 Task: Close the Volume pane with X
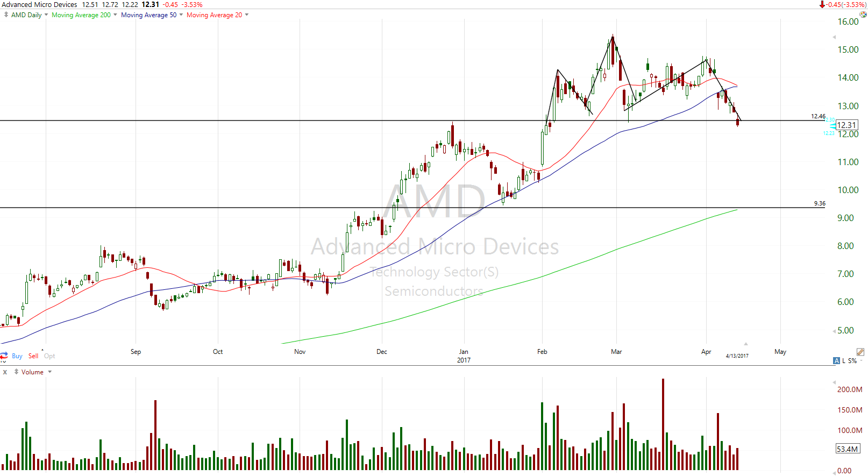pyautogui.click(x=5, y=372)
